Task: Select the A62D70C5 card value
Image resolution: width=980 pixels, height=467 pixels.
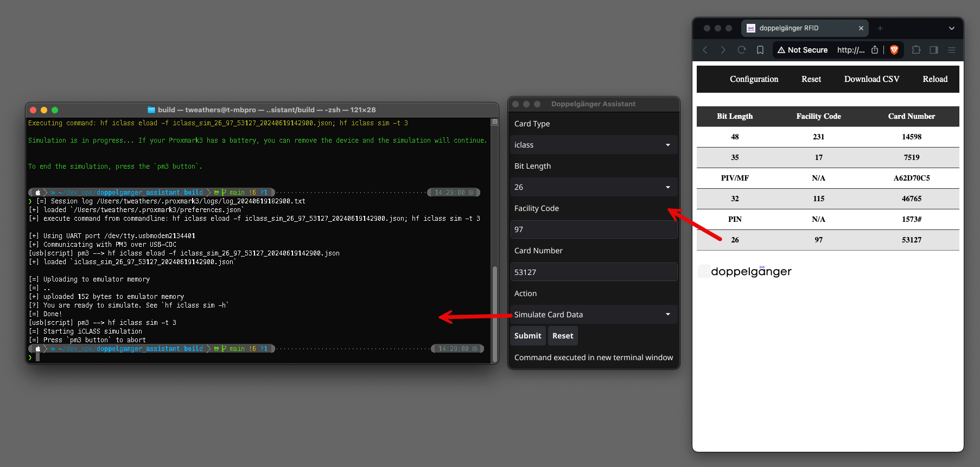Action: (912, 178)
